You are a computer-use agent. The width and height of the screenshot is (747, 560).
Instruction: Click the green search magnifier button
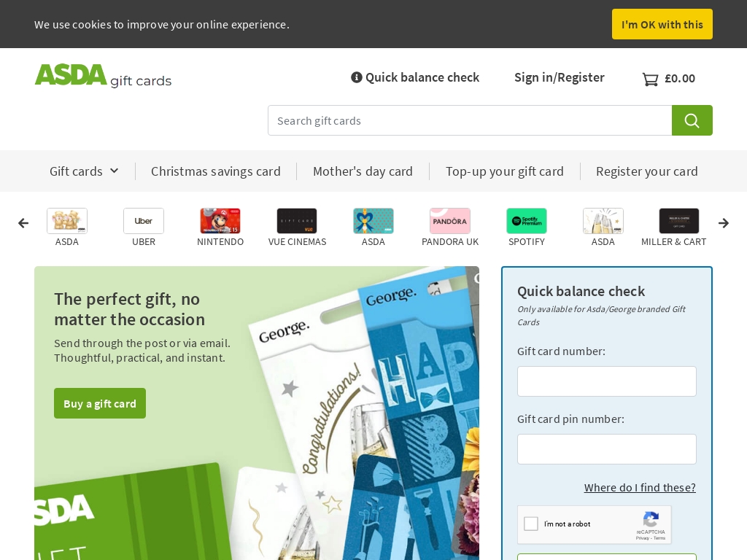(692, 120)
